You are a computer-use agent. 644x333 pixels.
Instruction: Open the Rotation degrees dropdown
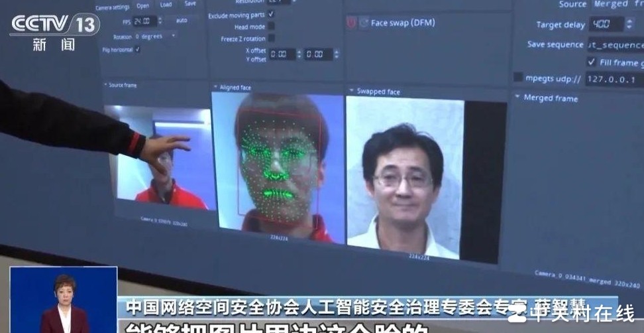(x=156, y=36)
